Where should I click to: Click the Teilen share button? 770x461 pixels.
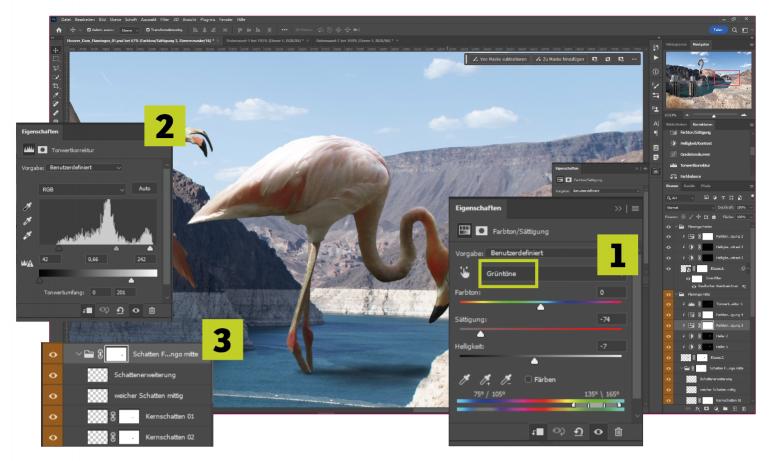718,30
